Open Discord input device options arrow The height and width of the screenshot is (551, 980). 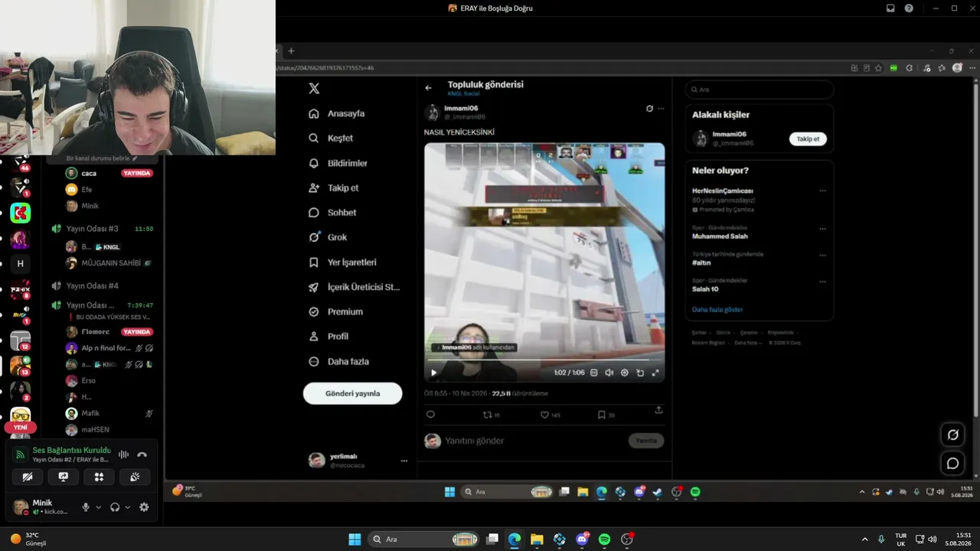98,507
